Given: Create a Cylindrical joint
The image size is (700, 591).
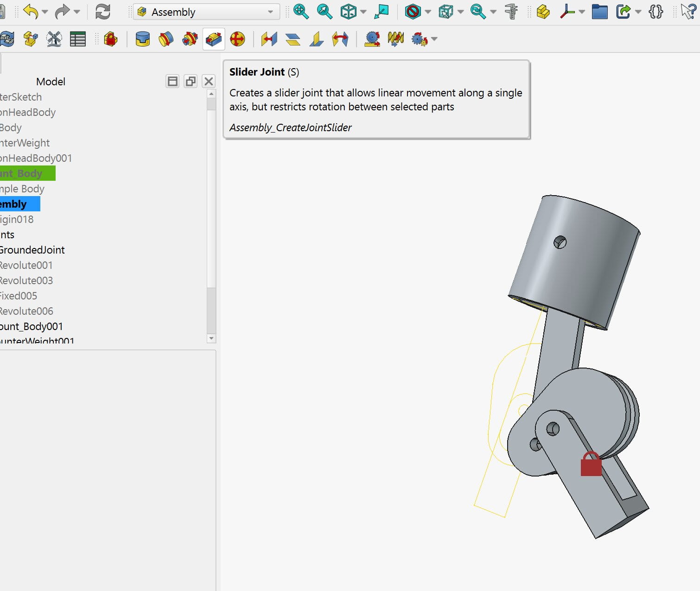Looking at the screenshot, I should 190,39.
